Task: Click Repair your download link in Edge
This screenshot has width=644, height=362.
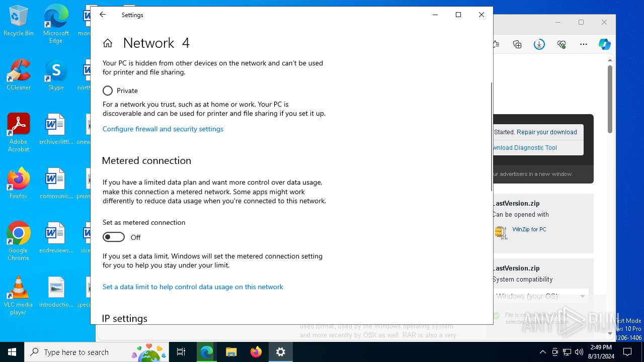Action: click(547, 132)
